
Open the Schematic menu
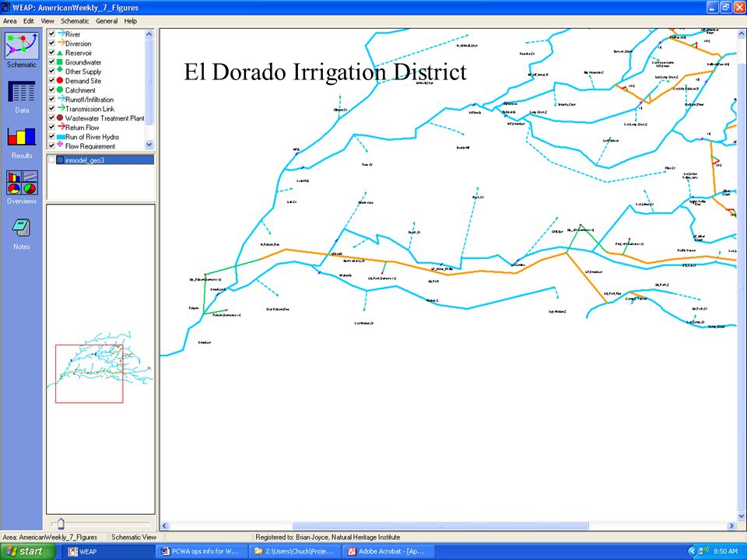[x=75, y=21]
